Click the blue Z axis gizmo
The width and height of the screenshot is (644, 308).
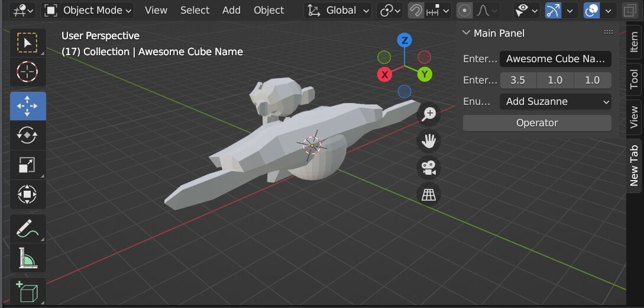[x=404, y=40]
